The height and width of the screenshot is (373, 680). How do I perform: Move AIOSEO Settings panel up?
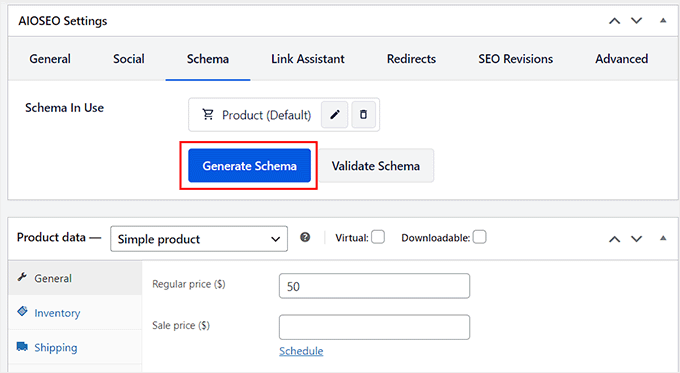tap(614, 21)
